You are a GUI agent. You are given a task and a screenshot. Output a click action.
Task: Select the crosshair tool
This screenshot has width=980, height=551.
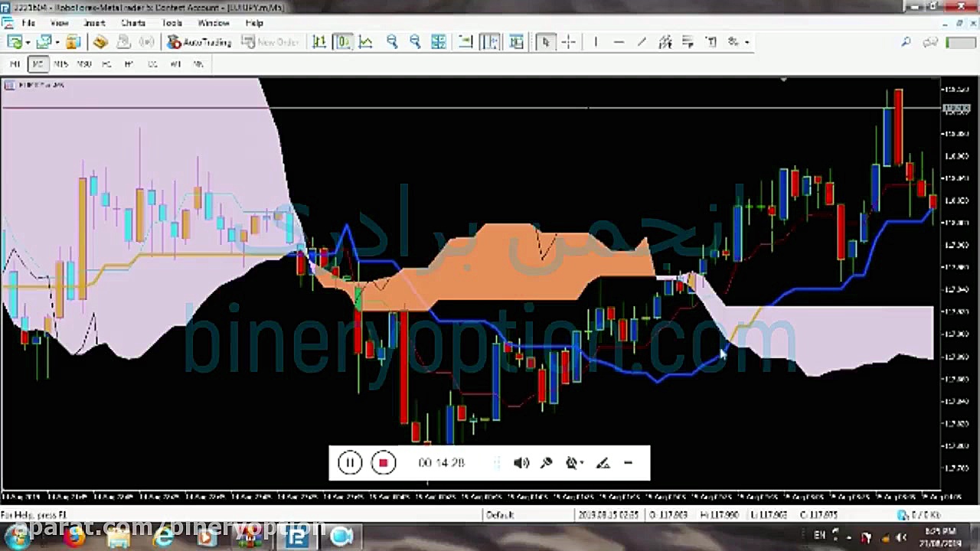[568, 42]
